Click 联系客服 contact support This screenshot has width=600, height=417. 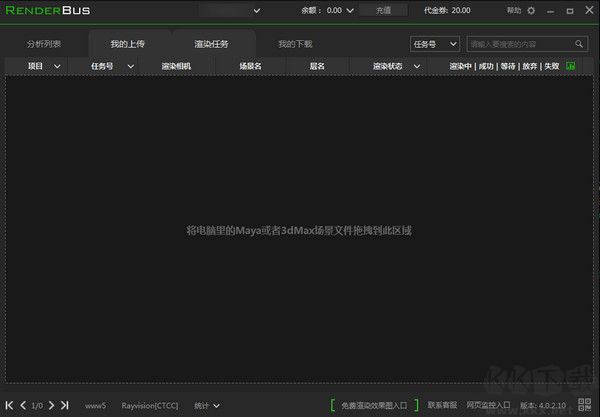click(442, 405)
